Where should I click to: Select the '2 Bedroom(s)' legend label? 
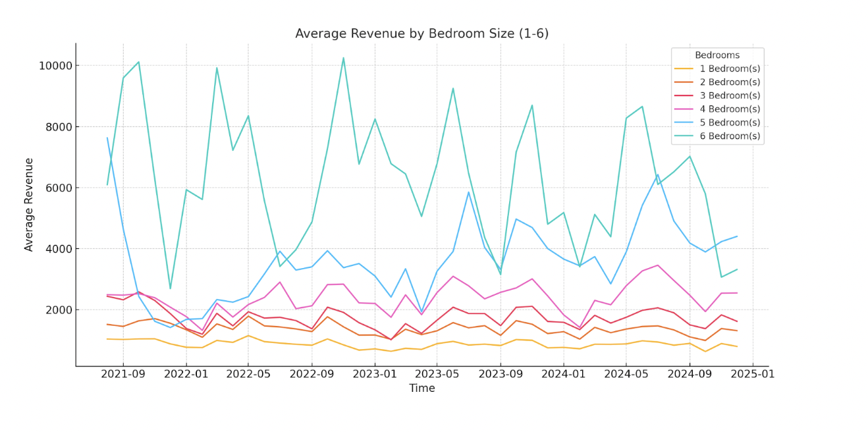tap(730, 82)
